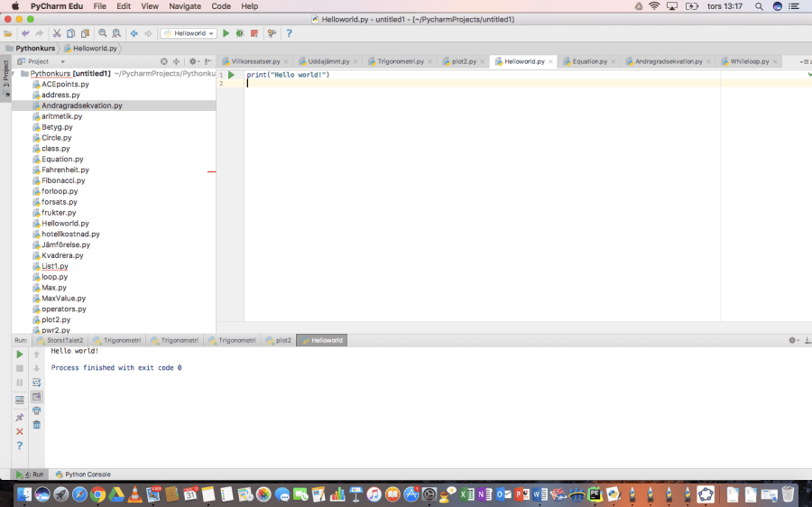The width and height of the screenshot is (812, 507).
Task: Open the Navigate menu
Action: 185,6
